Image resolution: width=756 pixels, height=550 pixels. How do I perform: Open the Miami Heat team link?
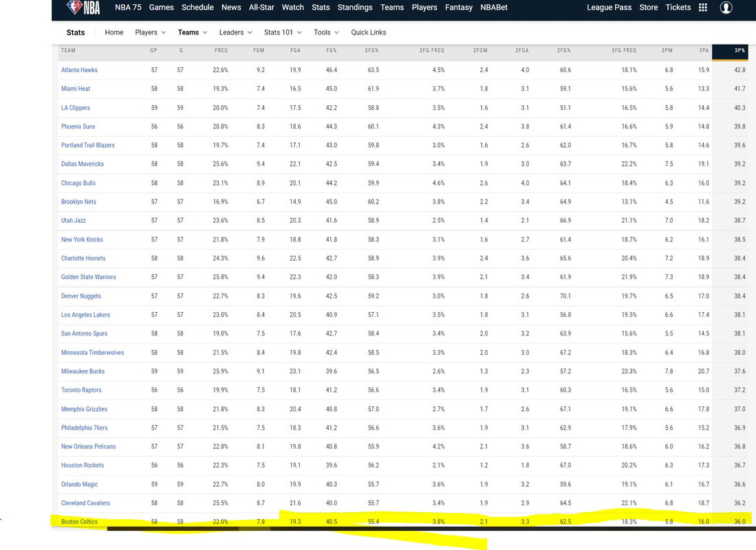pyautogui.click(x=75, y=89)
